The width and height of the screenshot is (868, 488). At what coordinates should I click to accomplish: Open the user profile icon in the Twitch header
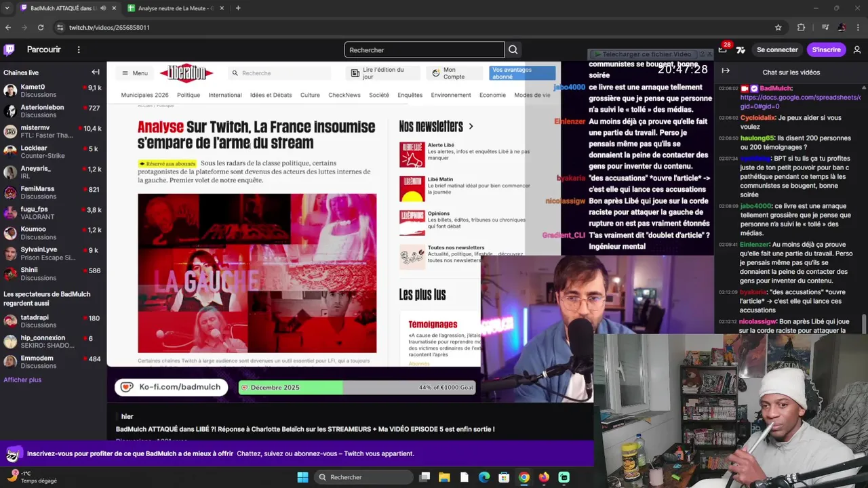857,49
